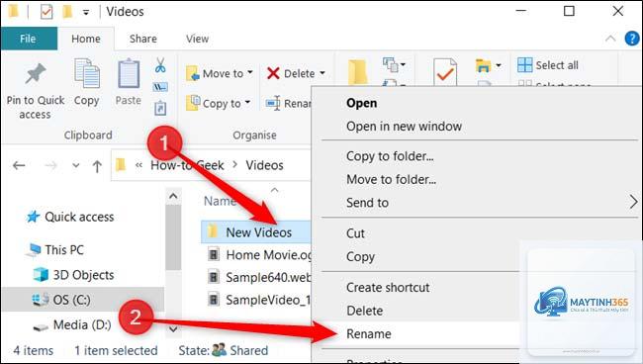Open Customize Quick Access Toolbar dropdown
643x364 pixels.
[x=86, y=12]
